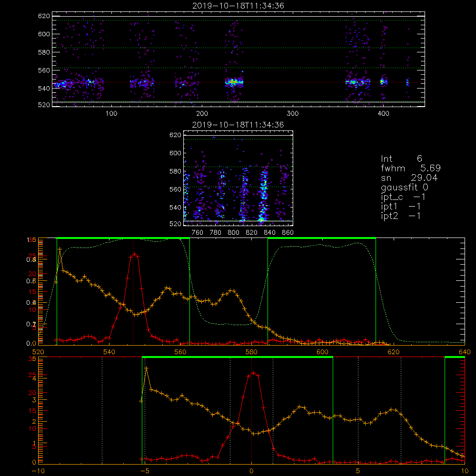Click x-axis label 760 of middle spectrogram
476x476 pixels.
(198, 233)
